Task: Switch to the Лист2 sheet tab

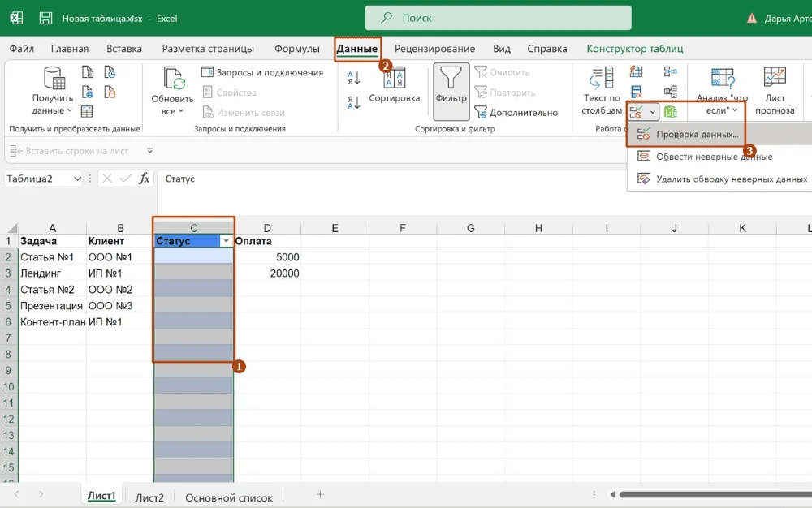Action: [x=149, y=497]
